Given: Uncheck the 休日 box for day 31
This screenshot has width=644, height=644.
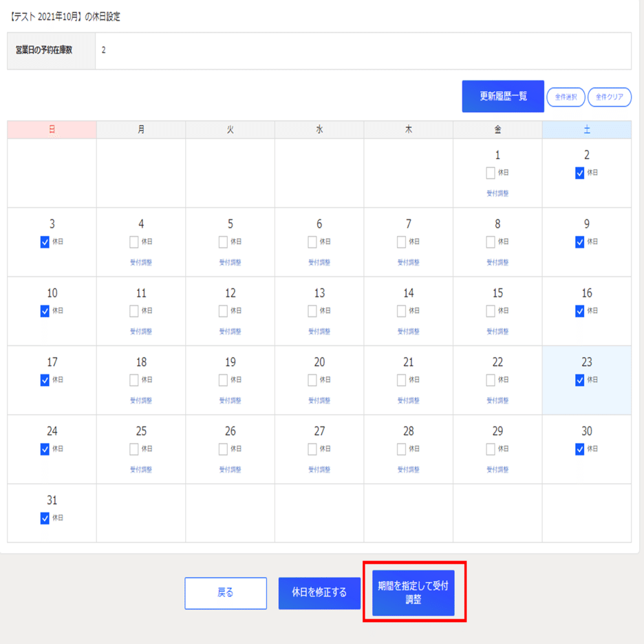Looking at the screenshot, I should tap(45, 518).
